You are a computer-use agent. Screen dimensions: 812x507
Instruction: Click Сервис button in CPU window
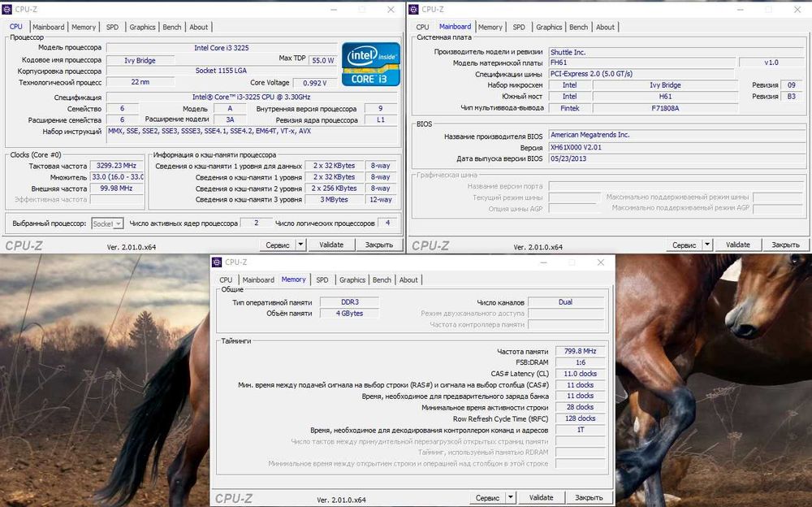point(277,245)
